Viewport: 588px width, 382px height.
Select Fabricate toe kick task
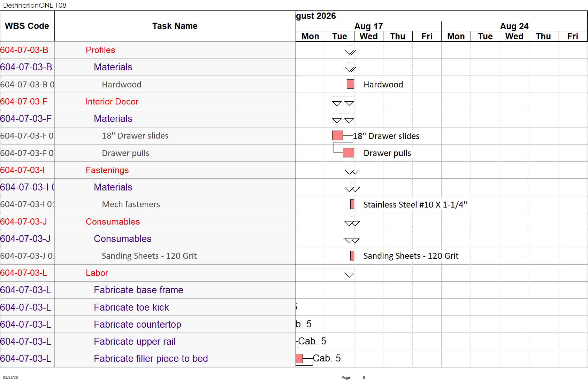131,307
